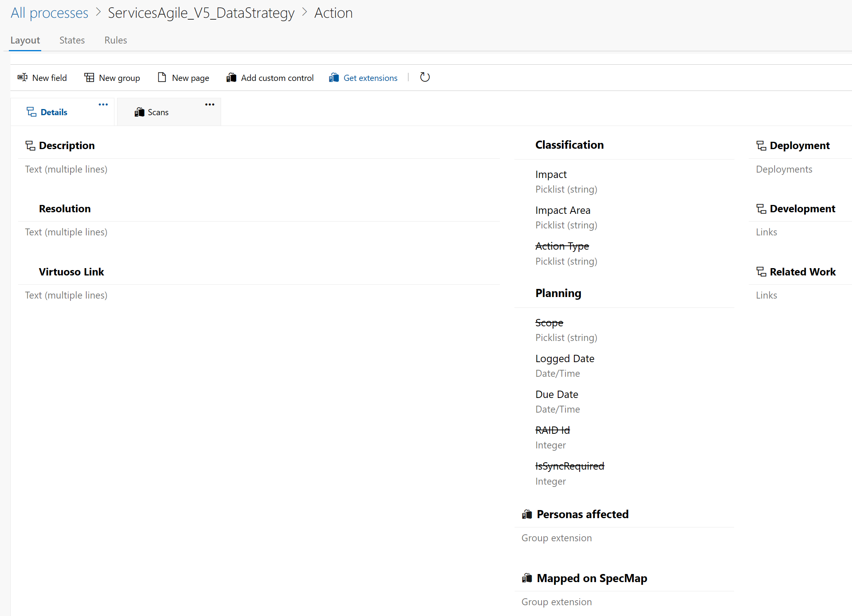The image size is (852, 616).
Task: Switch to the States tab
Action: [x=72, y=40]
